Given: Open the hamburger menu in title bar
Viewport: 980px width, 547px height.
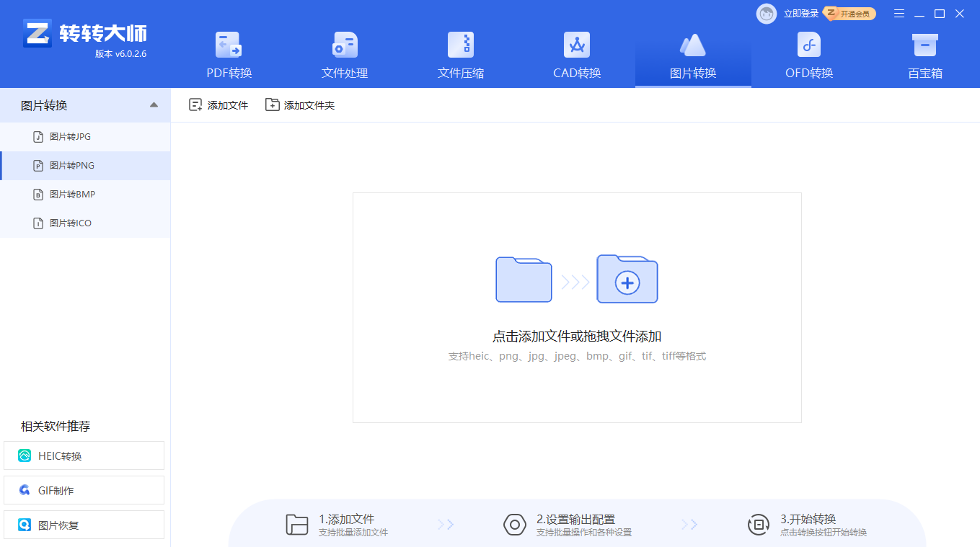Looking at the screenshot, I should (x=899, y=14).
